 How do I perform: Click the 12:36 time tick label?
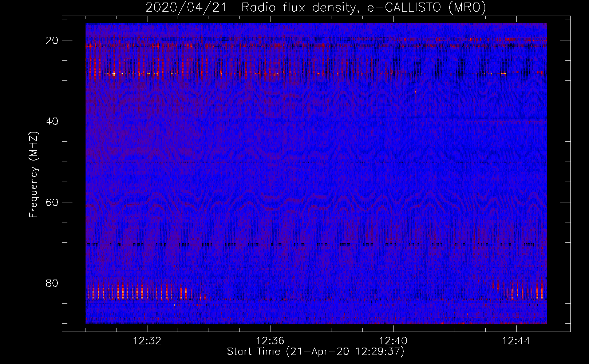270,341
